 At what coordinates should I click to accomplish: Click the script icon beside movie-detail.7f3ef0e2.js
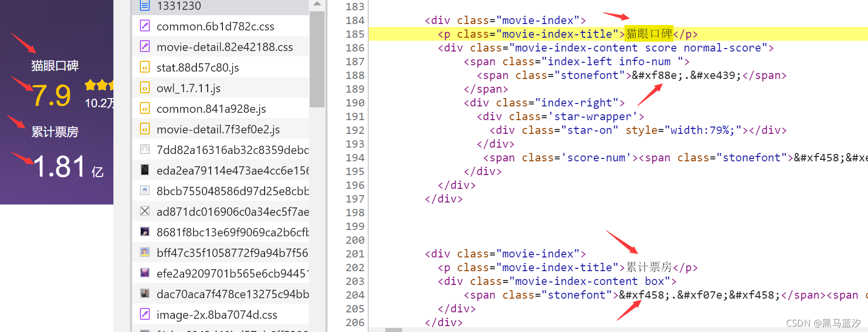[x=145, y=128]
